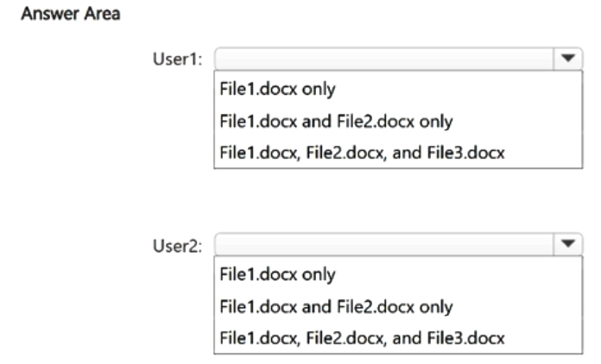This screenshot has height=364, width=601.
Task: Click the User2 dropdown arrow
Action: click(568, 244)
